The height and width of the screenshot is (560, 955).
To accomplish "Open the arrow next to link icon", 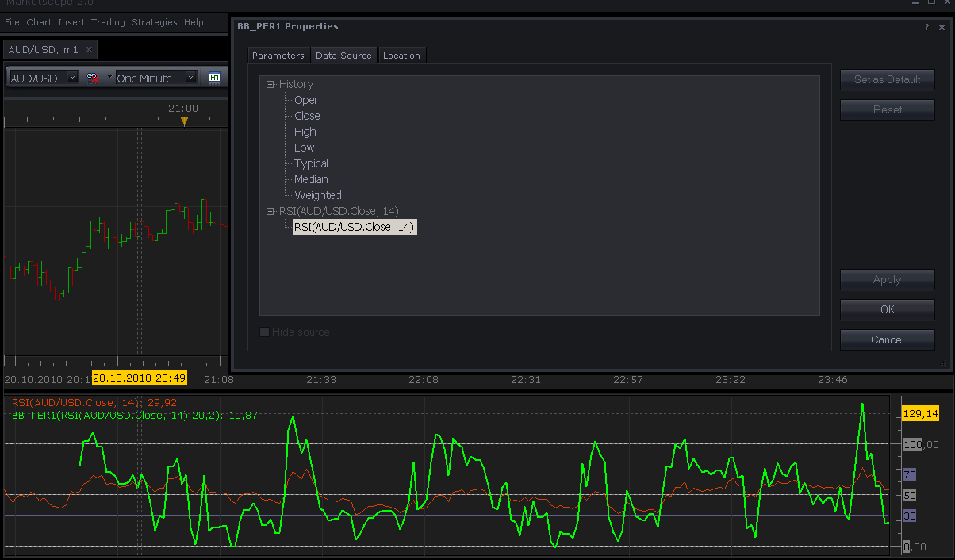I will point(109,77).
